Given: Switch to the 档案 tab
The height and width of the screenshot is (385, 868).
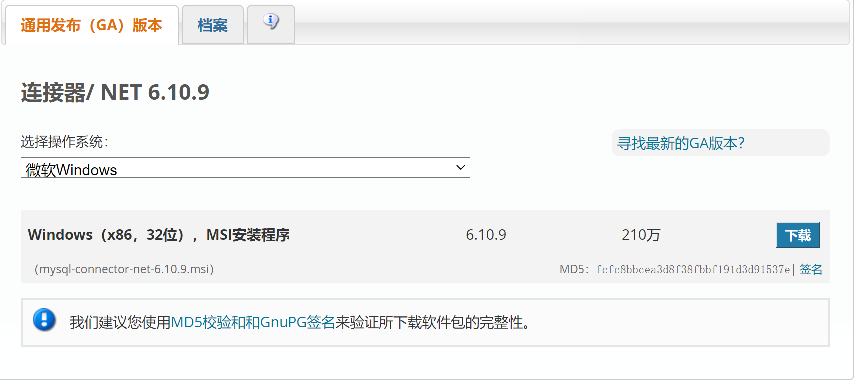Looking at the screenshot, I should (x=213, y=25).
